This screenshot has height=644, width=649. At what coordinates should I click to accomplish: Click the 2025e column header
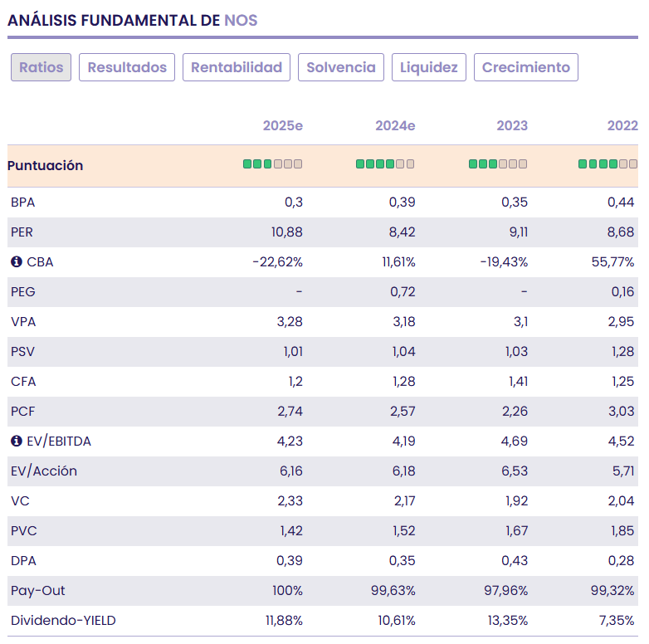pos(283,126)
